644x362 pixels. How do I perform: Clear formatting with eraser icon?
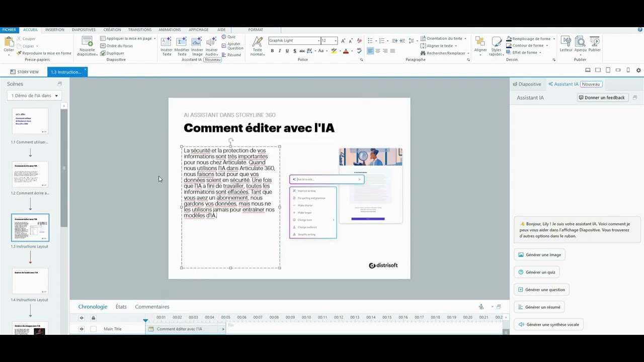pyautogui.click(x=359, y=41)
